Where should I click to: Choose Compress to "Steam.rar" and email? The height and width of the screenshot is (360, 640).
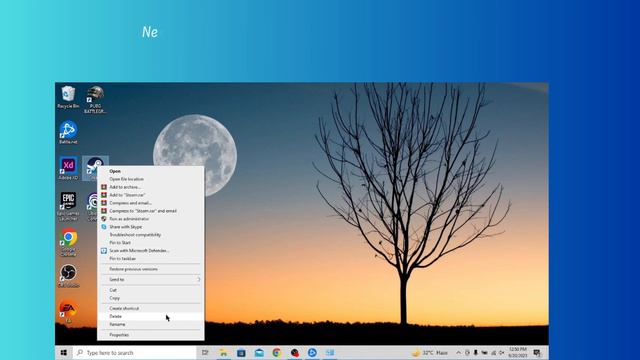[x=150, y=211]
